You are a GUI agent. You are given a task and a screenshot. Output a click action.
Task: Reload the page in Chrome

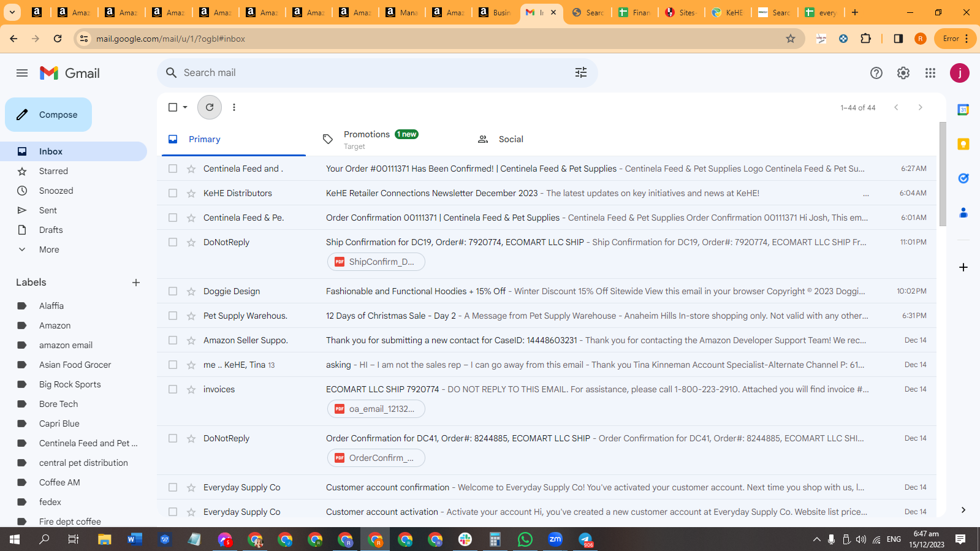click(58, 39)
